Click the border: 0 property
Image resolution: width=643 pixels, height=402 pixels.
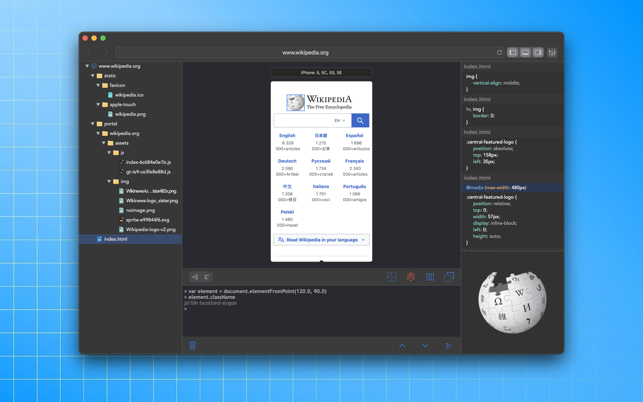pos(483,116)
